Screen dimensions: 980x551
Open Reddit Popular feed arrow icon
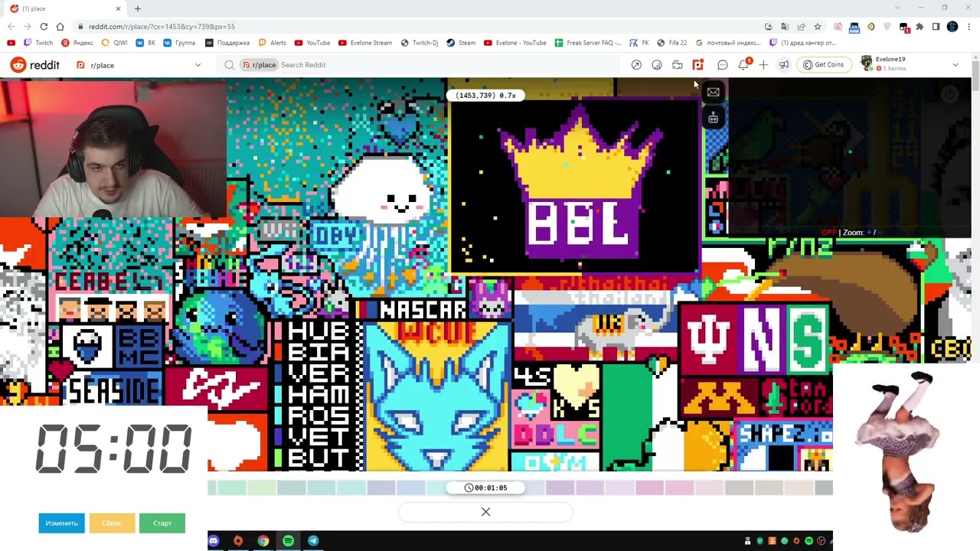pyautogui.click(x=636, y=65)
